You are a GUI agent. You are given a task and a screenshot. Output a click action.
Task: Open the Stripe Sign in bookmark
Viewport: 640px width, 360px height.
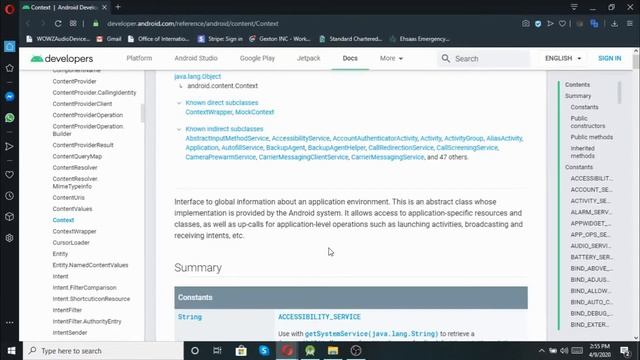[x=220, y=39]
